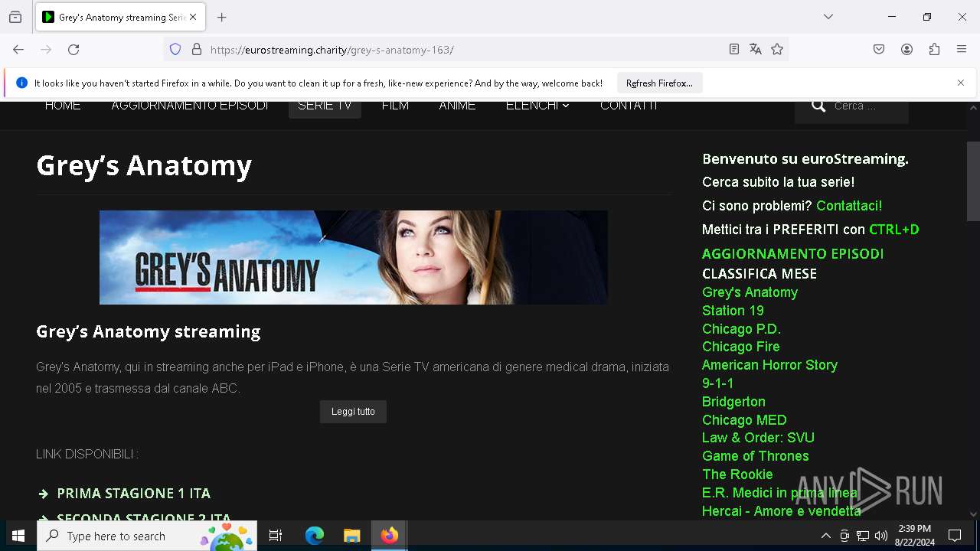Viewport: 980px width, 551px height.
Task: Launch Microsoft Edge from taskbar
Action: [315, 536]
